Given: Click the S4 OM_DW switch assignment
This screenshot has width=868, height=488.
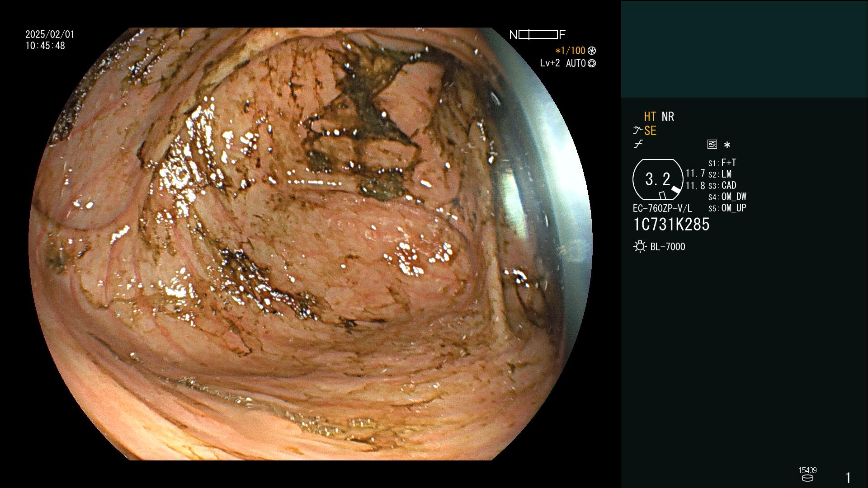Looking at the screenshot, I should coord(727,197).
